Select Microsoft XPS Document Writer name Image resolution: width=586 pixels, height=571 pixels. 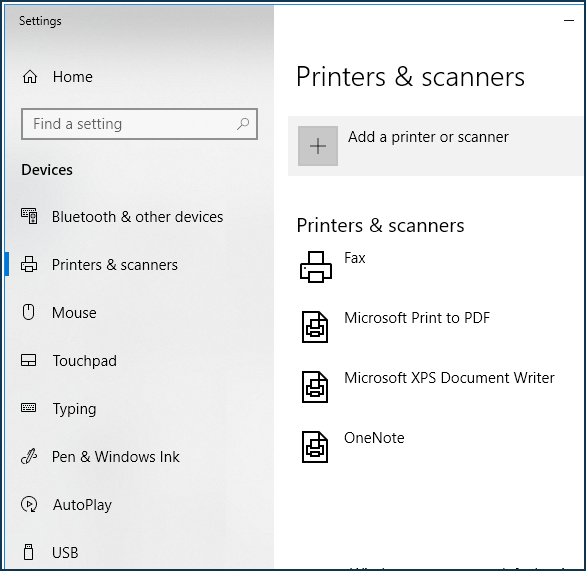click(449, 378)
